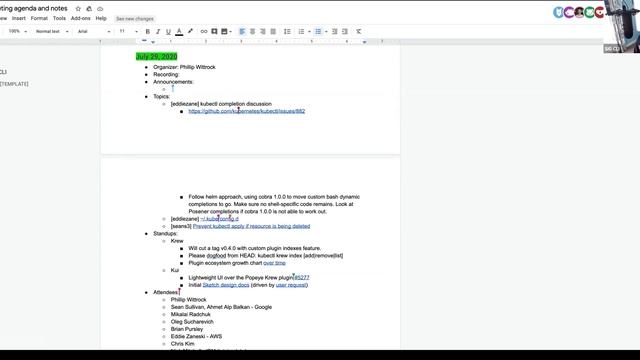The height and width of the screenshot is (360, 640).
Task: Toggle italic formatting
Action: coord(158,31)
